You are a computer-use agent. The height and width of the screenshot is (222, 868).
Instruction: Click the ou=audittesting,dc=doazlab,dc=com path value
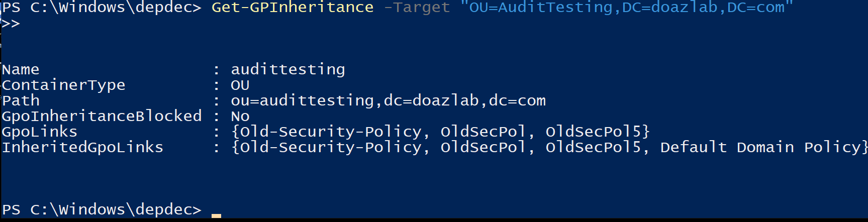click(388, 100)
